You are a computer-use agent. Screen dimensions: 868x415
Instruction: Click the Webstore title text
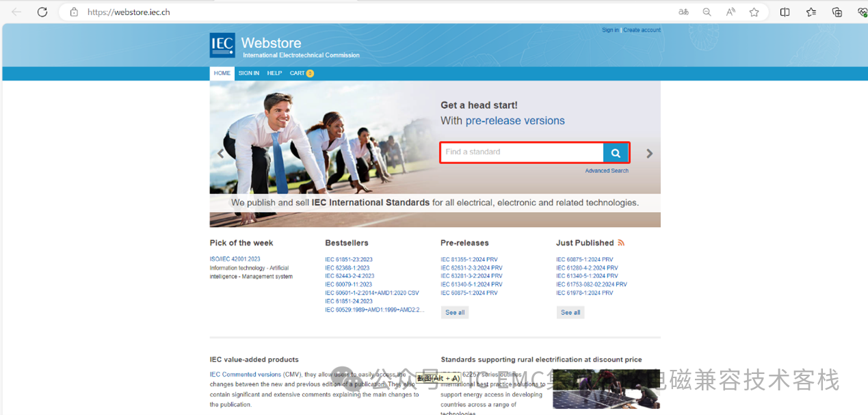[272, 43]
